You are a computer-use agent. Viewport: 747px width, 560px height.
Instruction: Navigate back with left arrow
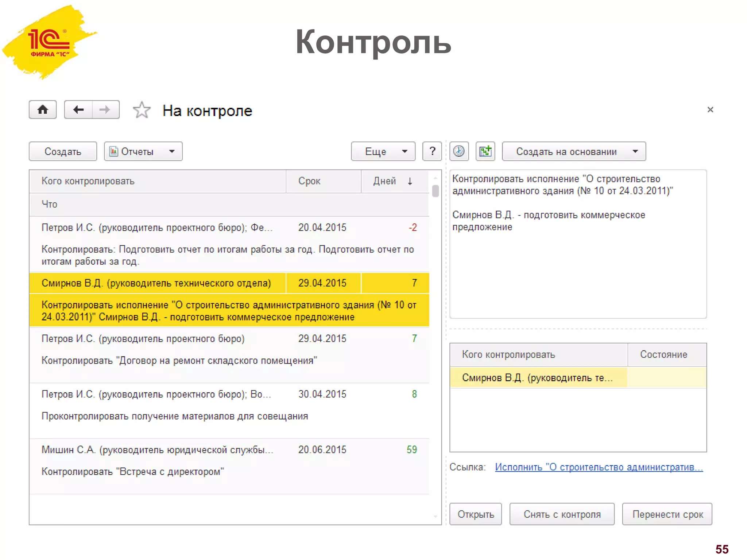tap(78, 110)
